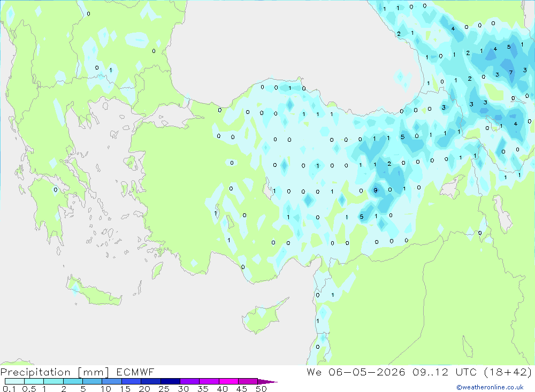Click the '10' legend scale label
This screenshot has width=535, height=392.
pyautogui.click(x=106, y=389)
